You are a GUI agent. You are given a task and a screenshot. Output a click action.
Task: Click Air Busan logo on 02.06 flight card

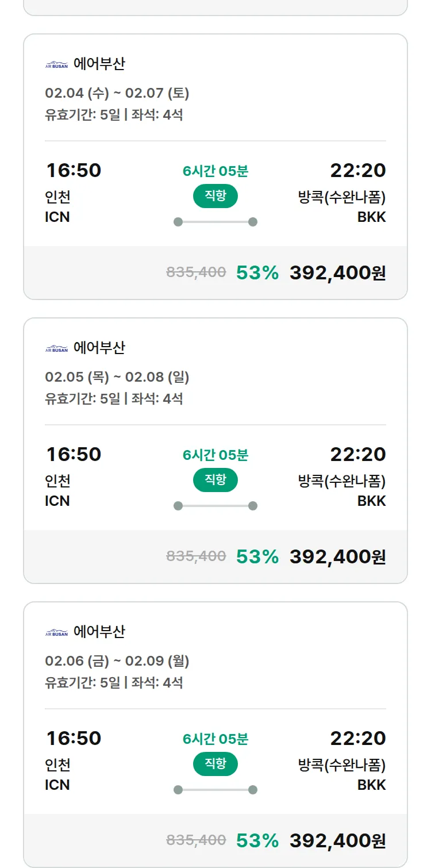[x=56, y=633]
